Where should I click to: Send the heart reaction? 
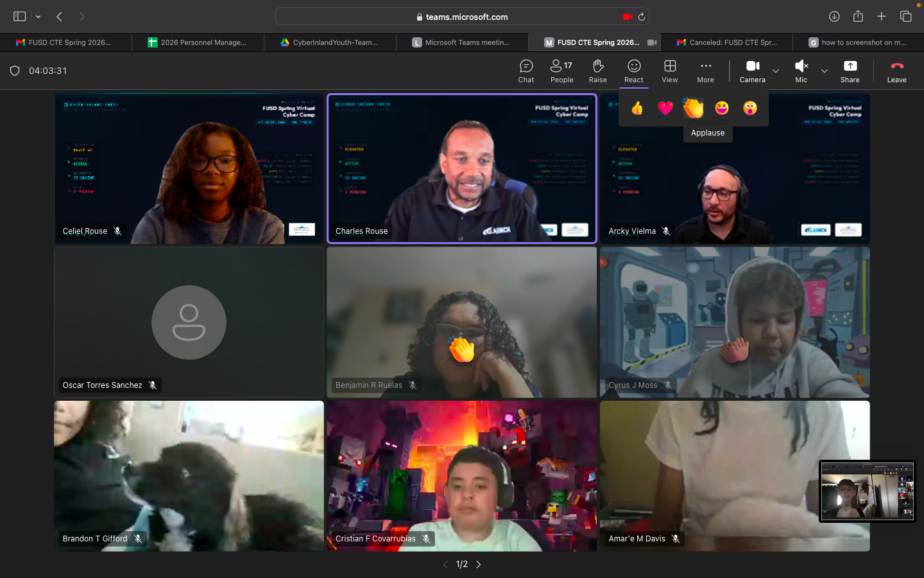click(x=665, y=108)
